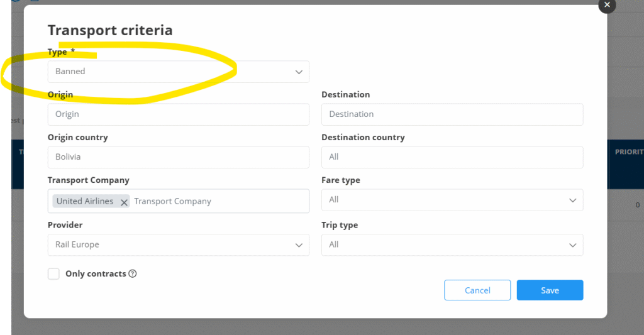Focus the Origin input field
This screenshot has height=335, width=644.
178,114
